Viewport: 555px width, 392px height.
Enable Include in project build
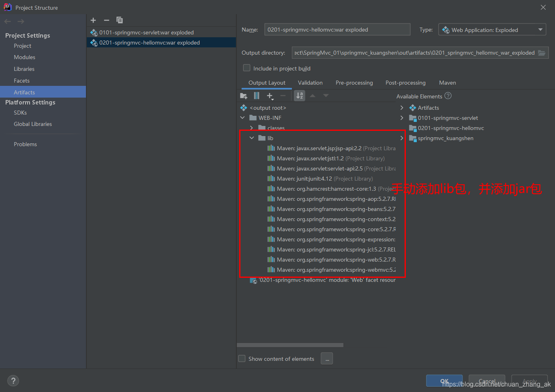pyautogui.click(x=246, y=68)
